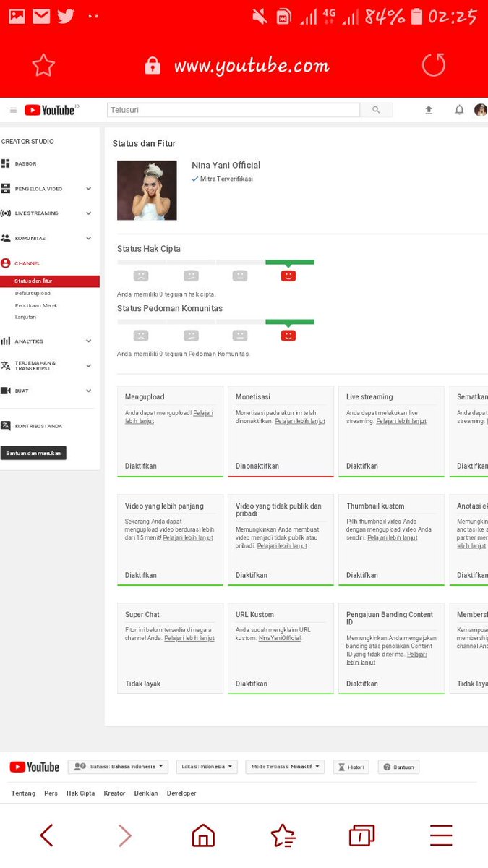Click the Pers footer link
Screen dimensions: 488x868
(x=51, y=793)
